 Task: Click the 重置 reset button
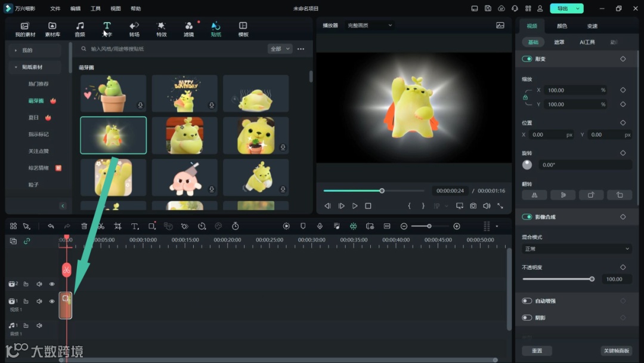(x=537, y=350)
